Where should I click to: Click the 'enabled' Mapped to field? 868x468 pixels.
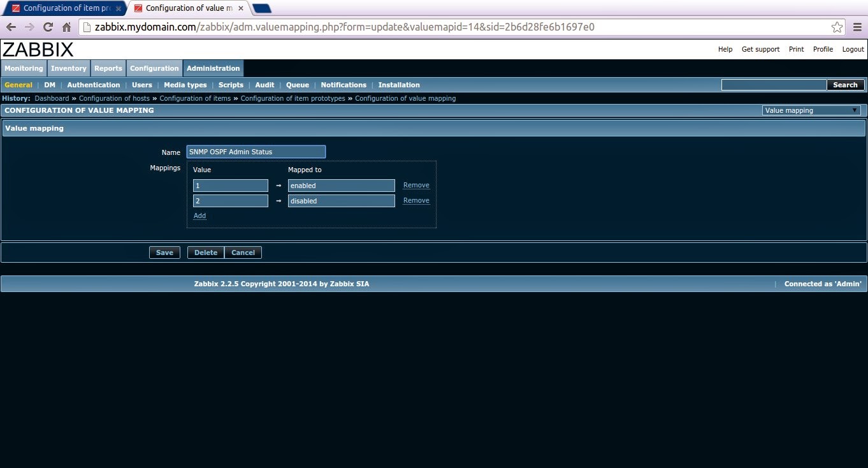click(x=342, y=186)
